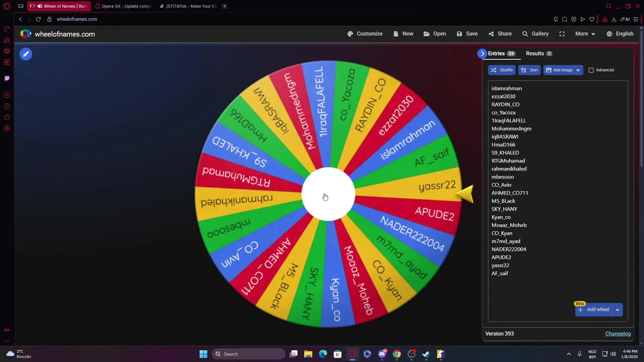The height and width of the screenshot is (362, 644).
Task: Click the 'AF_saif' entry in the list
Action: [x=500, y=274]
